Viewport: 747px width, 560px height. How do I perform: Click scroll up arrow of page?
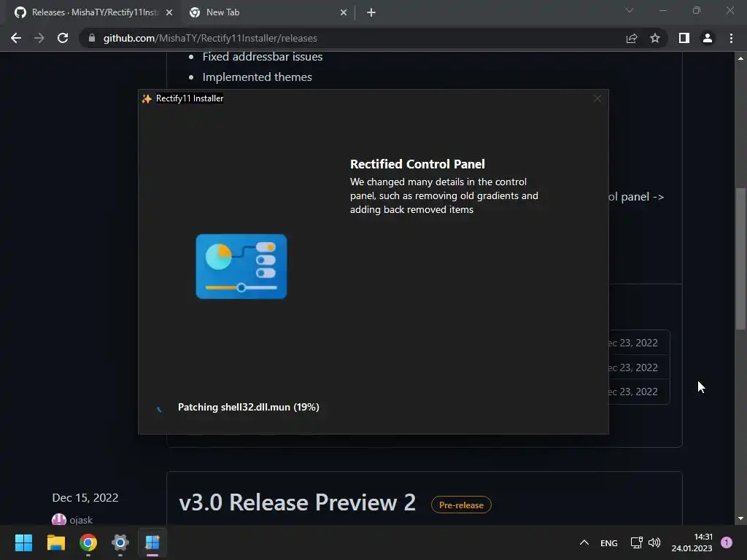tap(740, 58)
